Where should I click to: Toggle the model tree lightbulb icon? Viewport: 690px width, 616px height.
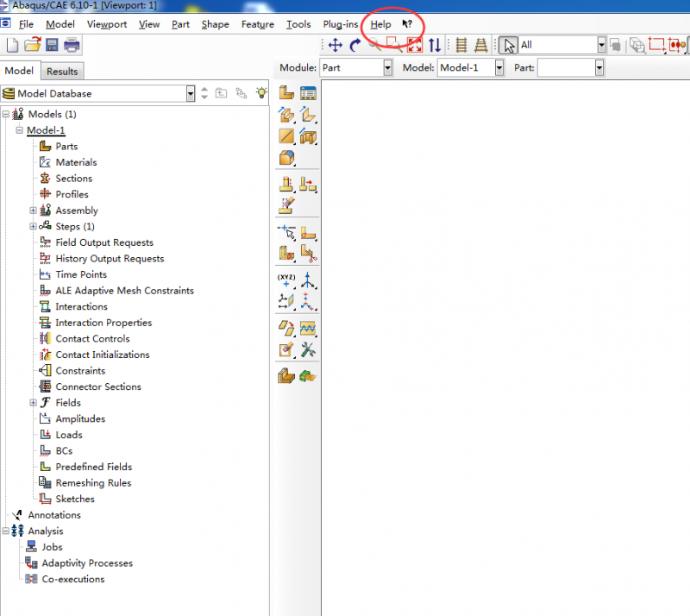[261, 93]
